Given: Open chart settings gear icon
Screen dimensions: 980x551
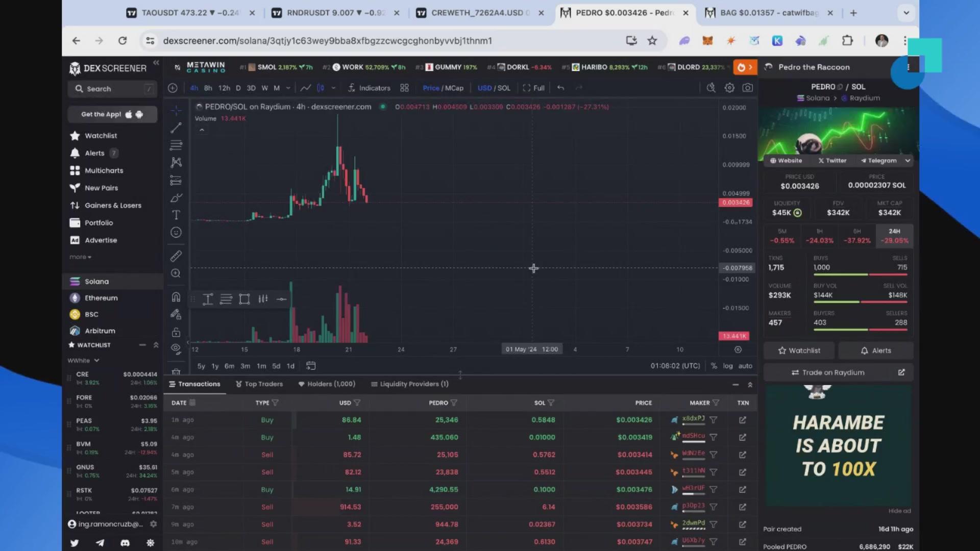Looking at the screenshot, I should click(x=729, y=88).
